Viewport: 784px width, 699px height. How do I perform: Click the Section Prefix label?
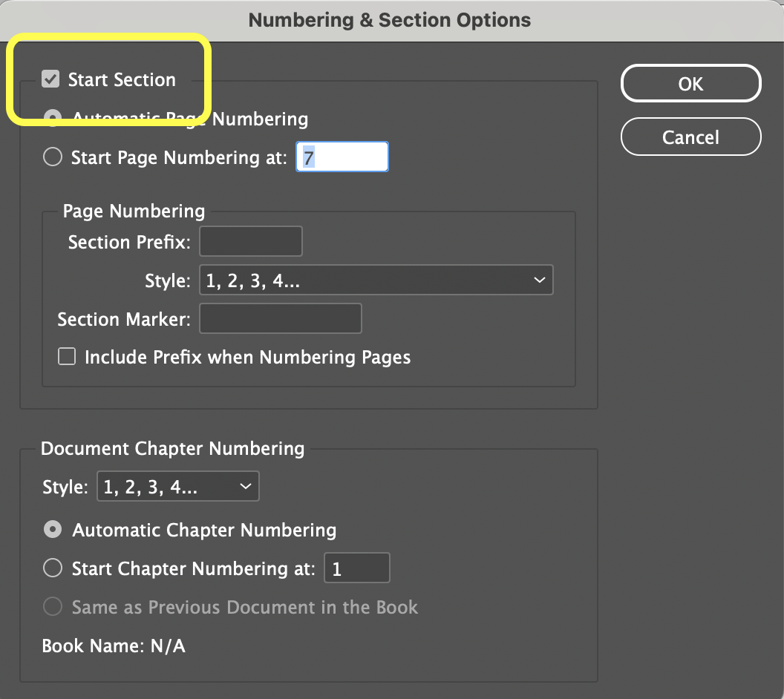tap(129, 242)
